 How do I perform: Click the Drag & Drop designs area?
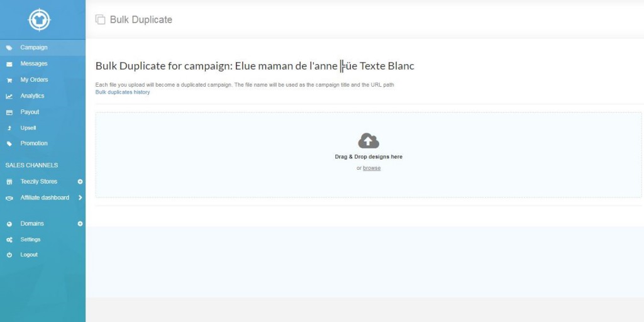(369, 155)
